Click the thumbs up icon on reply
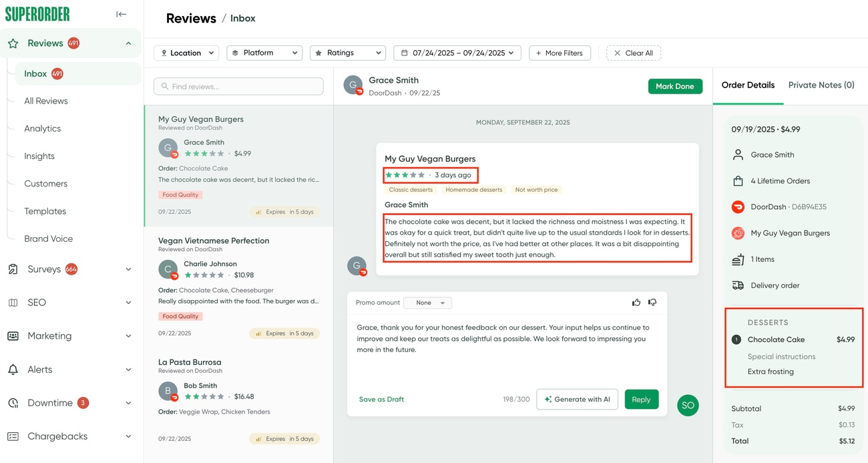The height and width of the screenshot is (463, 868). 636,303
